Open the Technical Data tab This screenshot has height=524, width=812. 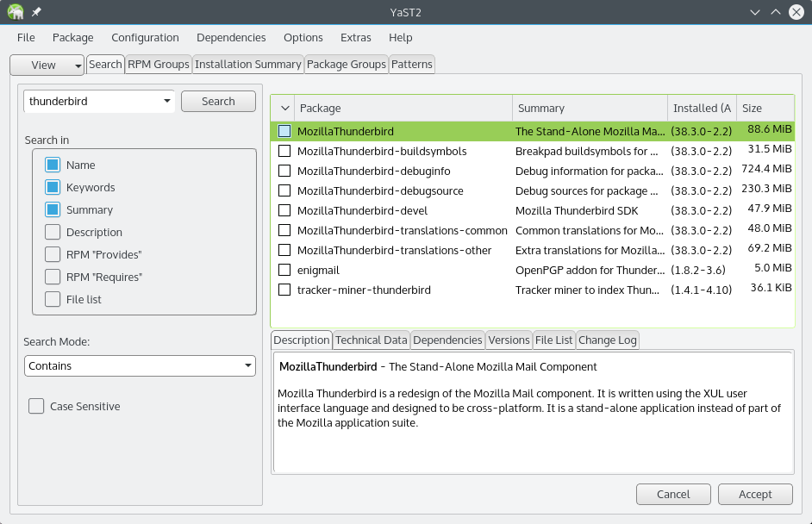tap(372, 340)
